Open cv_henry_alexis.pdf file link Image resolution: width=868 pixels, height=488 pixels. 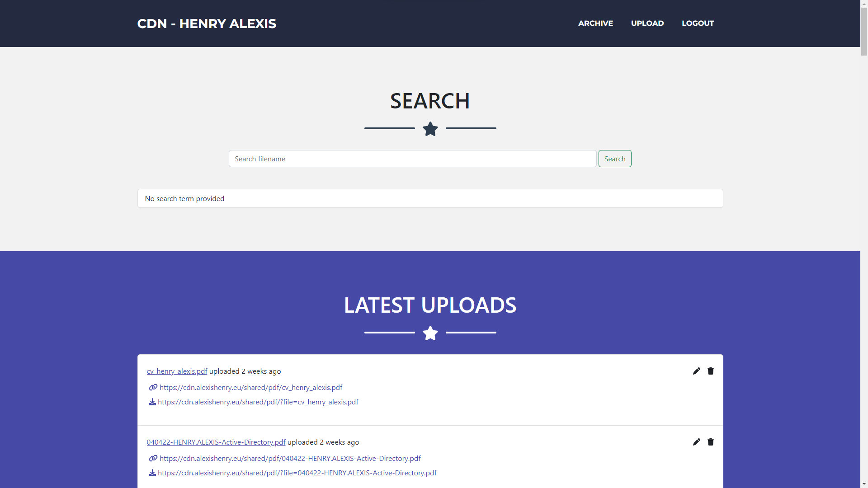coord(177,371)
